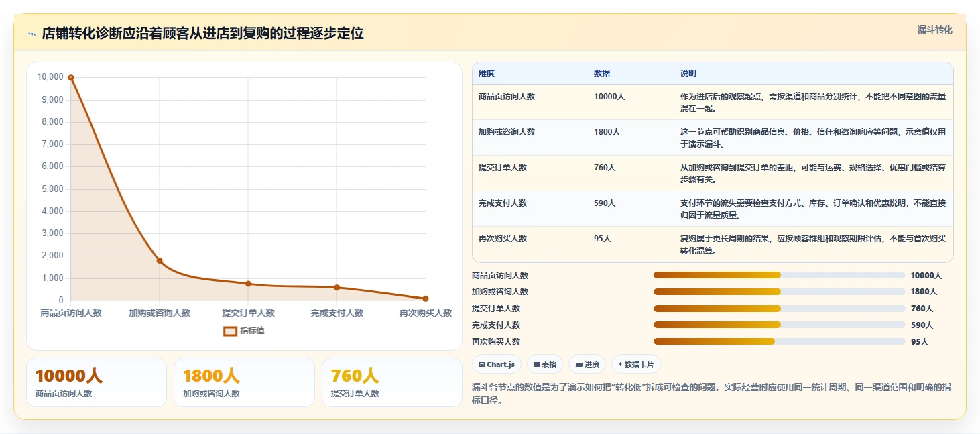Viewport: 980px width, 434px height.
Task: Select the Chart.js chip
Action: pyautogui.click(x=497, y=364)
